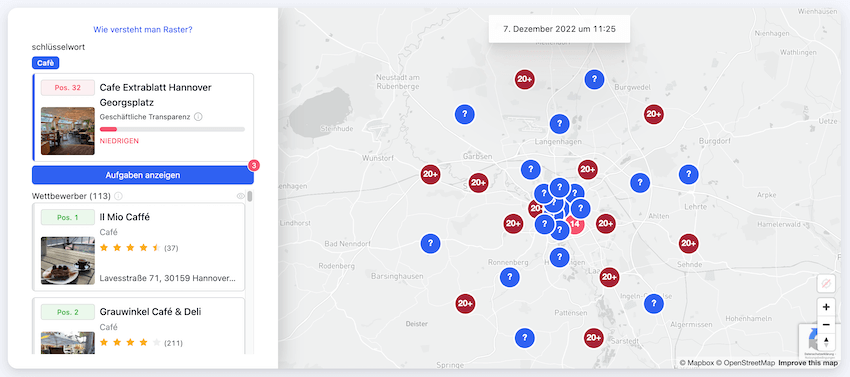The height and width of the screenshot is (377, 850).
Task: Click the 20+ marker east of Burgwedel
Action: click(654, 114)
